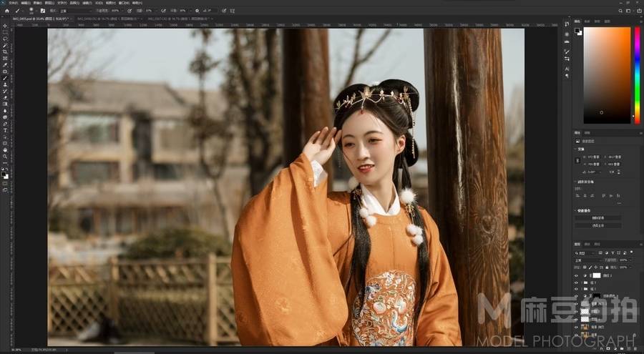
Task: Toggle Quick Mask mode in toolbar
Action: coord(5,184)
